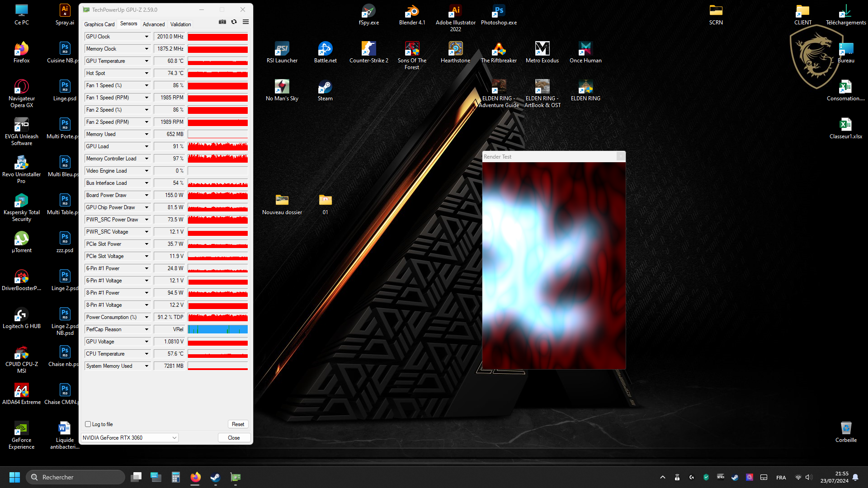Open the Hearthstone desktop shortcut

[x=455, y=49]
